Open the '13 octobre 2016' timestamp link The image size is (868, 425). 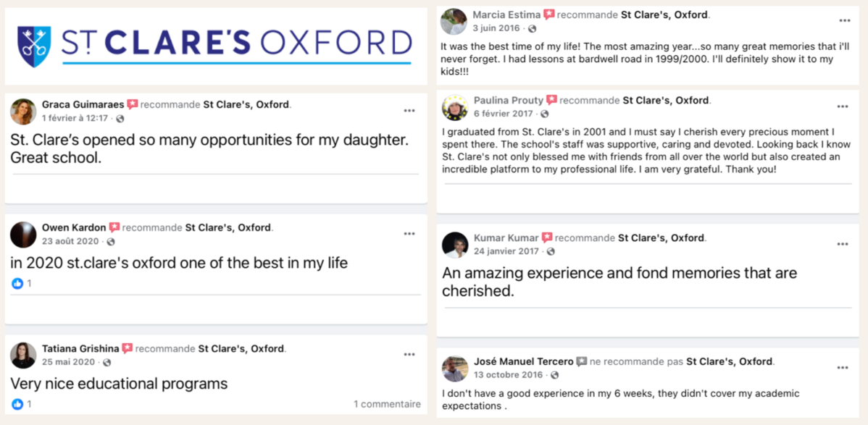click(508, 375)
